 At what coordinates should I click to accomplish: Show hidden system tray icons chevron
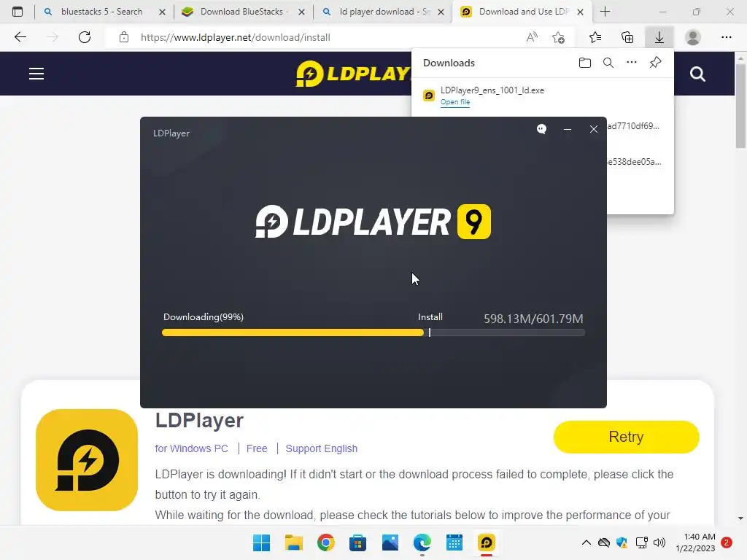587,542
